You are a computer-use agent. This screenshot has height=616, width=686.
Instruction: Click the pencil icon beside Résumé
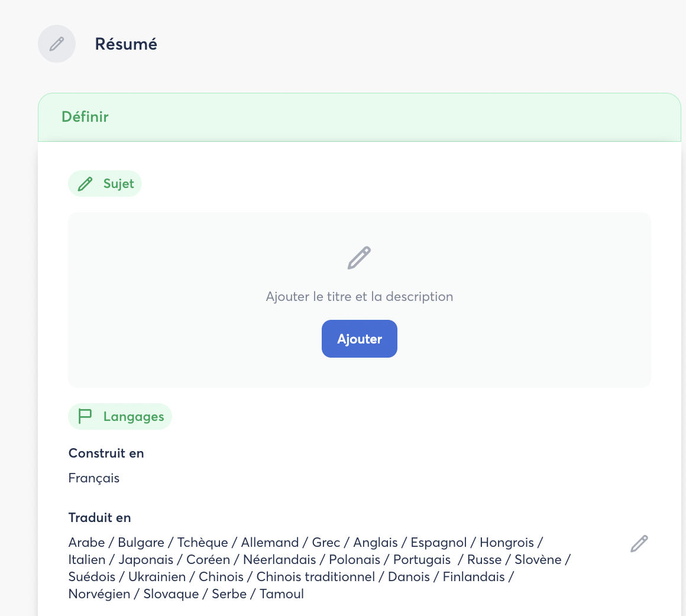[57, 44]
